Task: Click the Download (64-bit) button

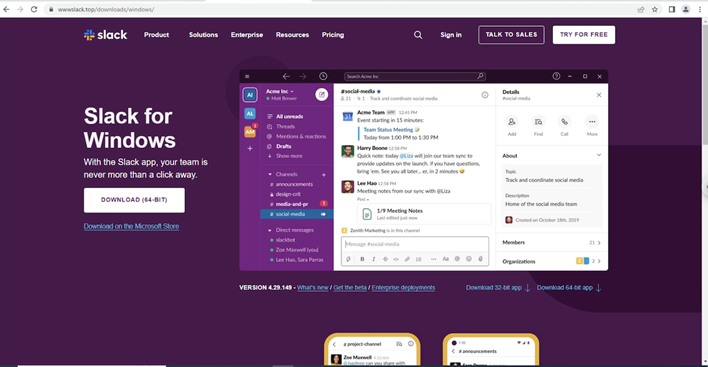Action: point(134,200)
